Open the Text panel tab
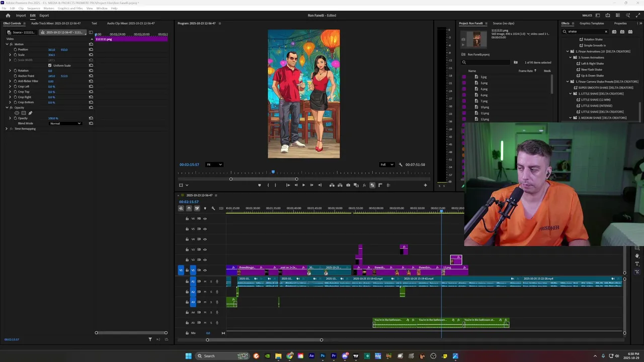The image size is (644, 362). point(94,23)
